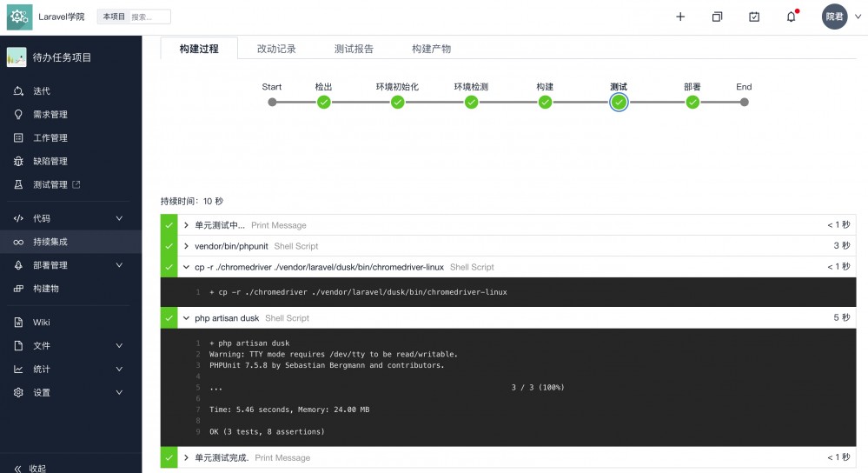The image size is (868, 473).
Task: Click the 部署管理 rocket icon
Action: pos(18,264)
